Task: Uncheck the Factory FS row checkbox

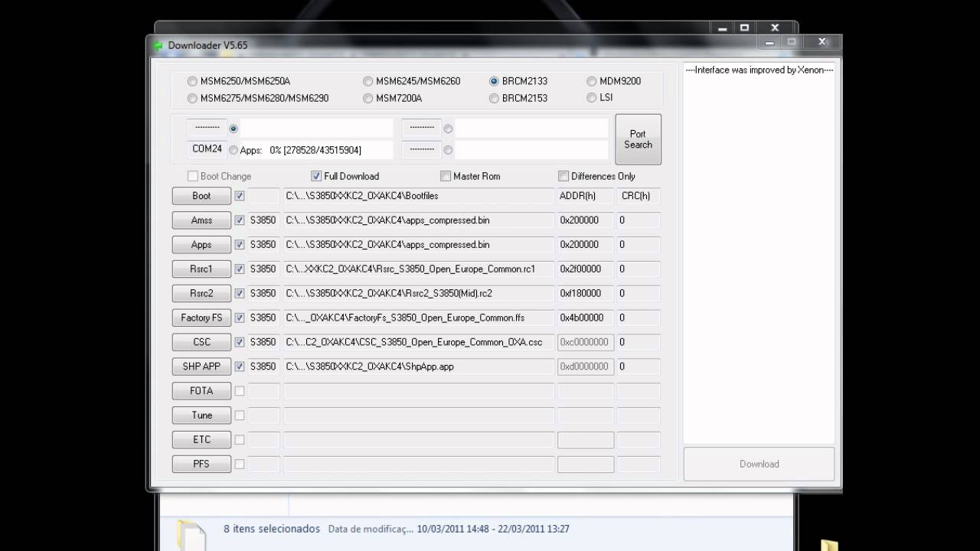Action: click(x=240, y=318)
